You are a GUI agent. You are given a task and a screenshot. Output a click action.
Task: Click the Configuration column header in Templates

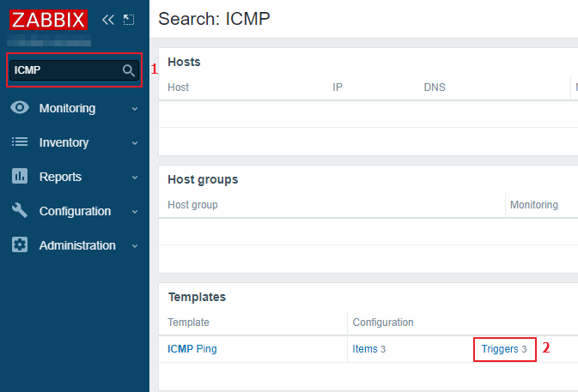click(383, 322)
